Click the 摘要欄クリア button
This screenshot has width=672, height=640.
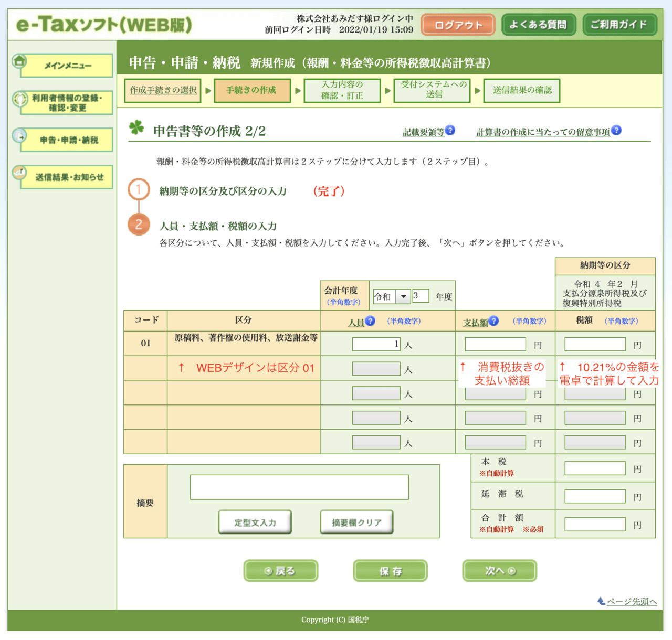pos(356,521)
